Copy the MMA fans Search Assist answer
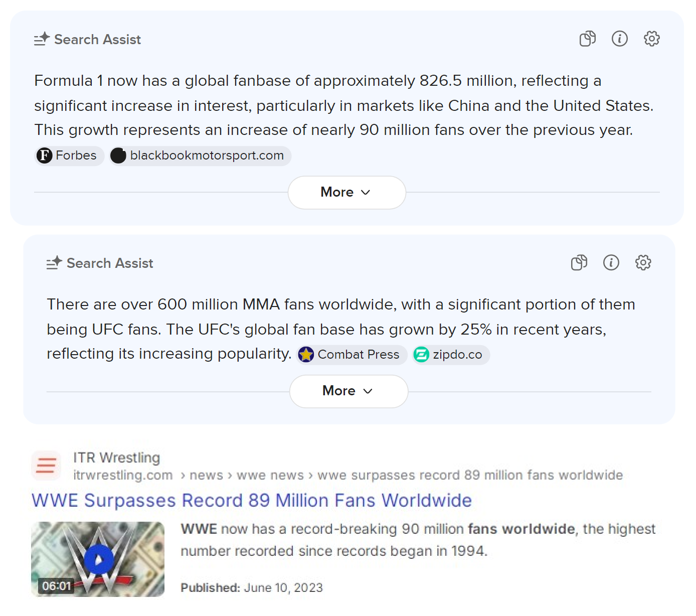 (x=579, y=262)
